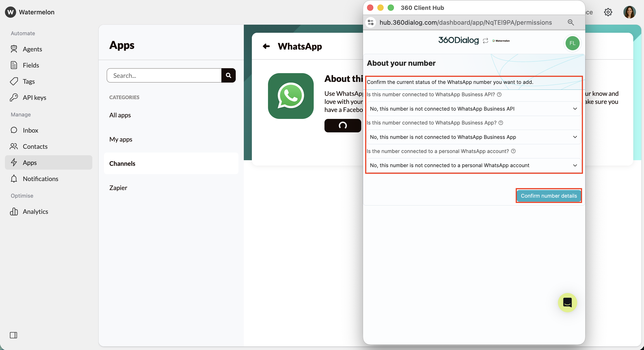Open the Notifications bell

[x=14, y=179]
